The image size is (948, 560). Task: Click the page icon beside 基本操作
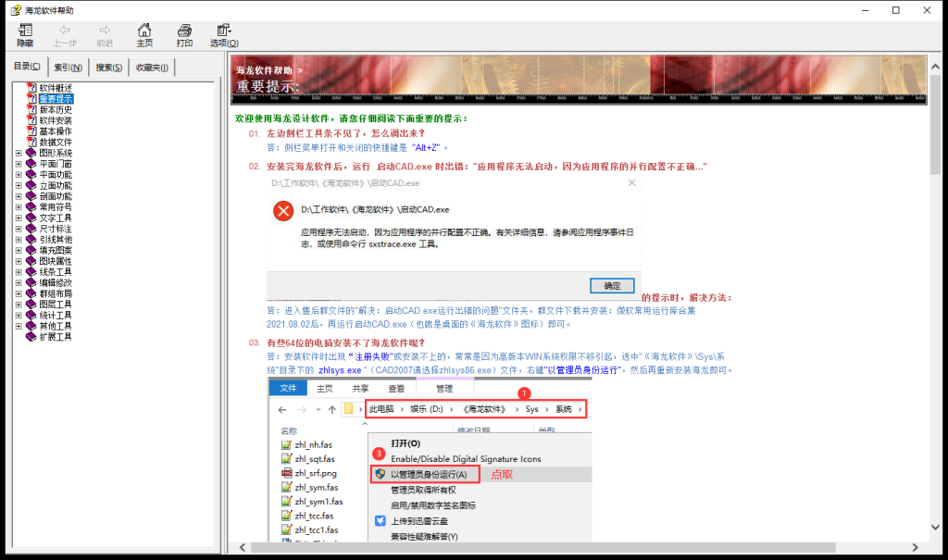click(31, 131)
